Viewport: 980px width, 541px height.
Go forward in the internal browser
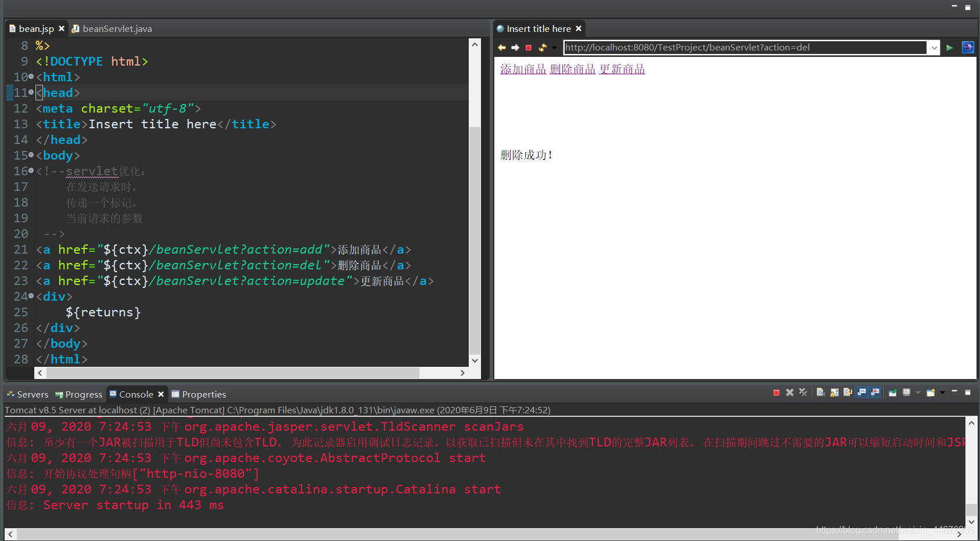(515, 48)
